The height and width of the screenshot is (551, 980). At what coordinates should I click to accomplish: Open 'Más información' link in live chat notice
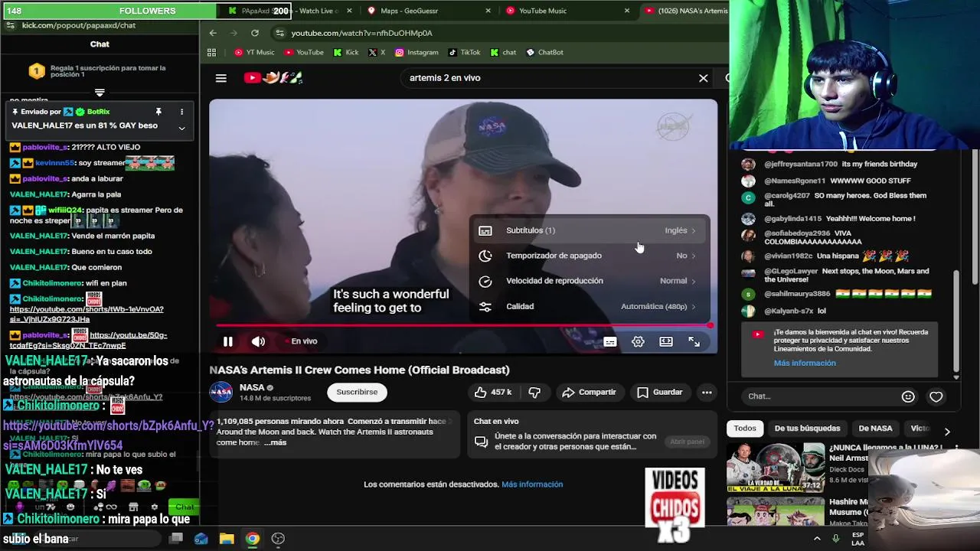(805, 363)
